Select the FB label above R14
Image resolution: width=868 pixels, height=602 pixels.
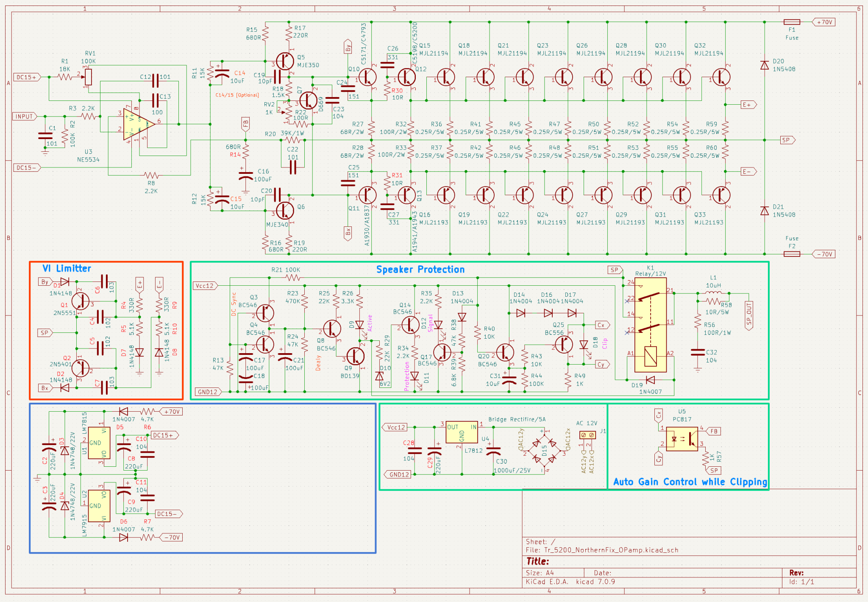pos(245,124)
